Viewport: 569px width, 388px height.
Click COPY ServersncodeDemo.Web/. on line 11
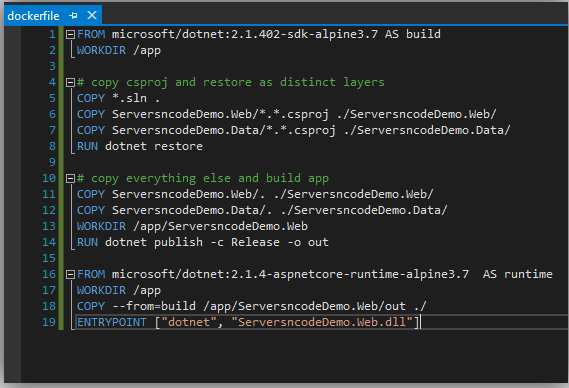[171, 194]
